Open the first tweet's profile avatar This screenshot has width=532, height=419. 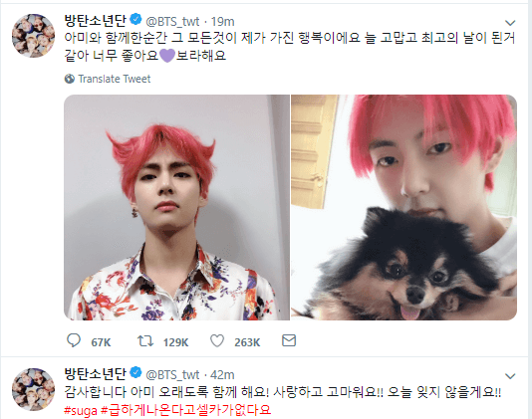[33, 36]
